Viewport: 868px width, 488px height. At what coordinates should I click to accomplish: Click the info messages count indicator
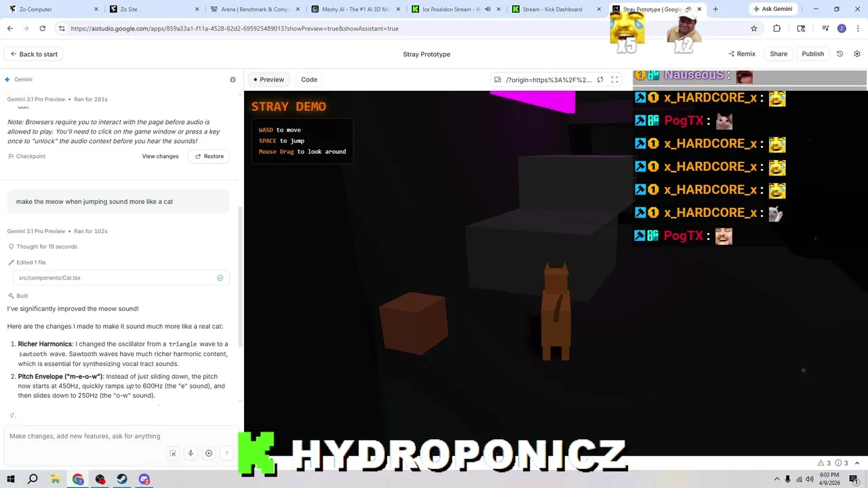(842, 463)
